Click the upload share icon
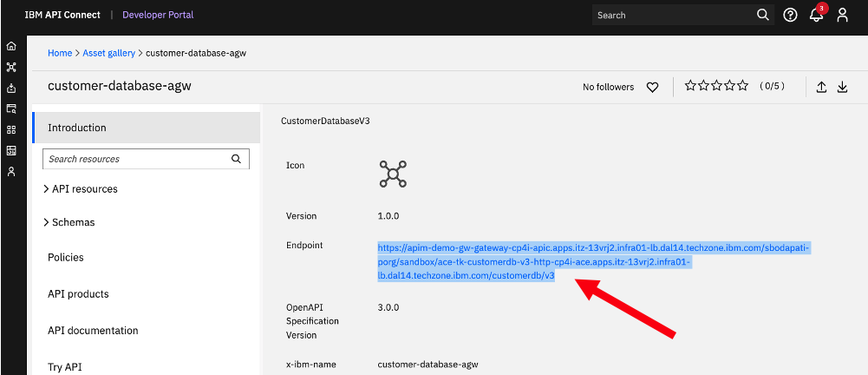The height and width of the screenshot is (375, 868). (x=821, y=87)
